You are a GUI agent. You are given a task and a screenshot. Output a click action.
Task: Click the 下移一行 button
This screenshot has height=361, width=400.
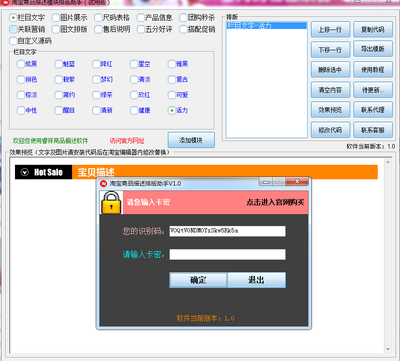point(330,50)
